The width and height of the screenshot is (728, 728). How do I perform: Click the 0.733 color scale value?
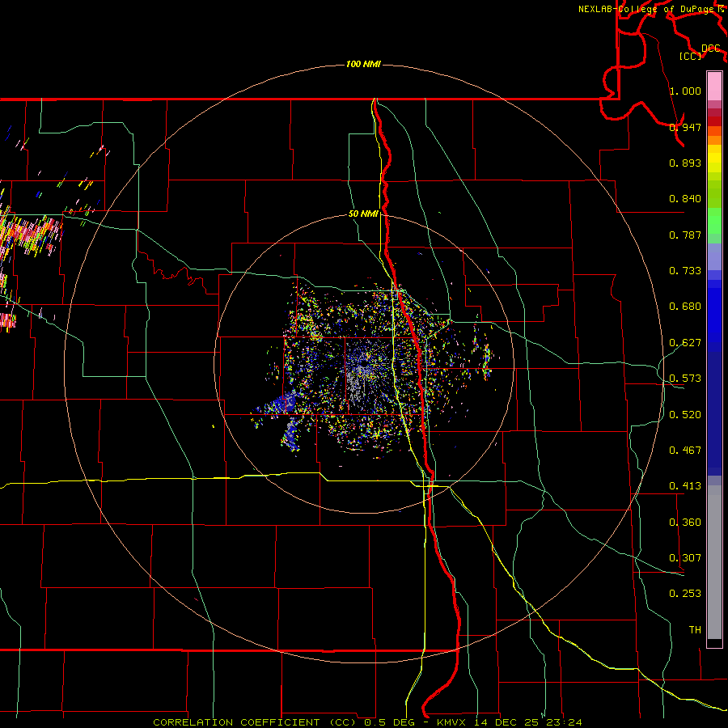(x=685, y=271)
